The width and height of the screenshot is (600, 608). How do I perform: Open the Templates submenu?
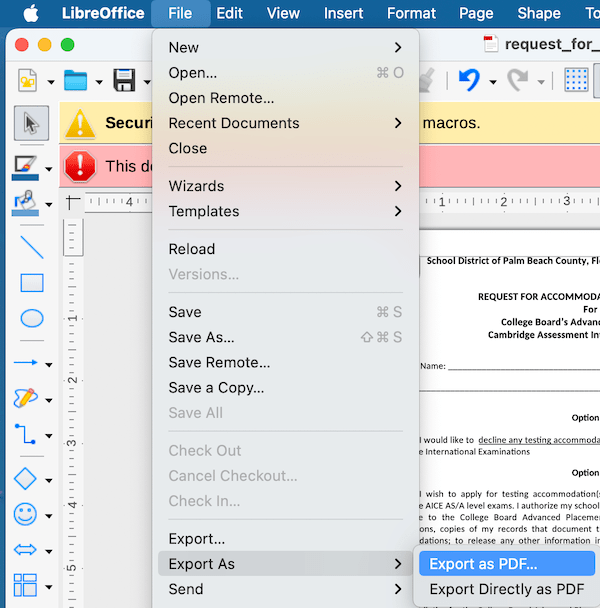pyautogui.click(x=285, y=211)
